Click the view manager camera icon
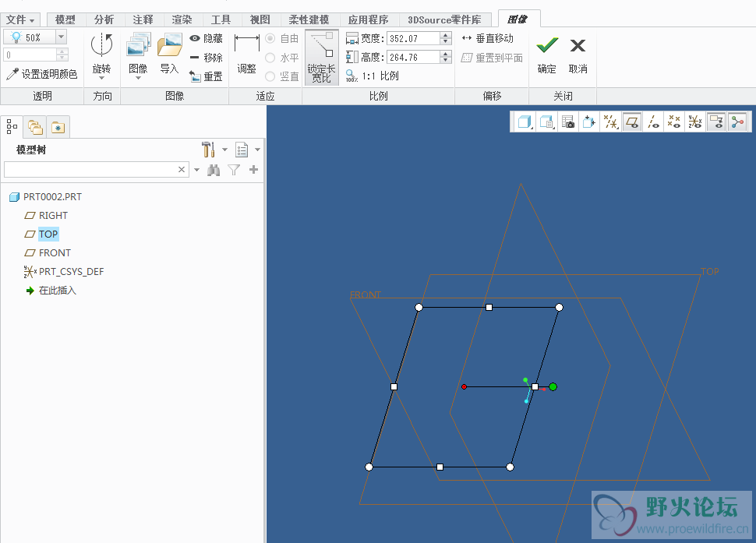This screenshot has width=756, height=543. pos(568,122)
